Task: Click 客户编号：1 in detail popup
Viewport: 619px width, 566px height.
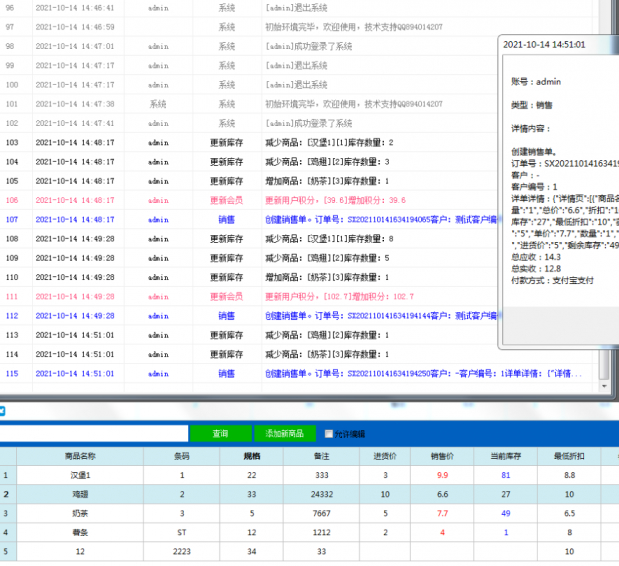Action: click(x=534, y=187)
